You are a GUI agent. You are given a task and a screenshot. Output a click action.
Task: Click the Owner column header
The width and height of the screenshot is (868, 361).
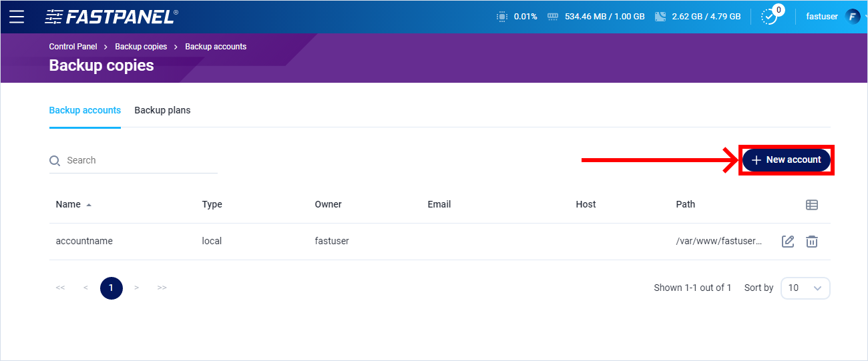329,205
